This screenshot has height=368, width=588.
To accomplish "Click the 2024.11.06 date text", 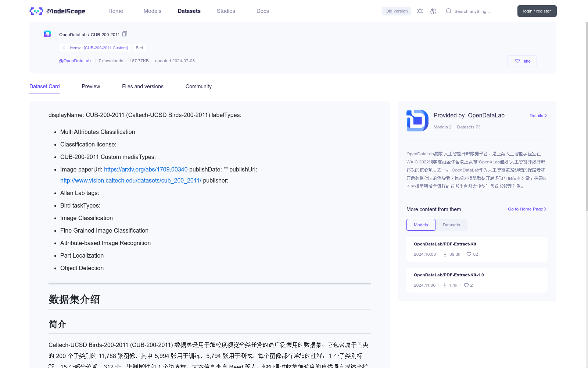I will tap(424, 285).
